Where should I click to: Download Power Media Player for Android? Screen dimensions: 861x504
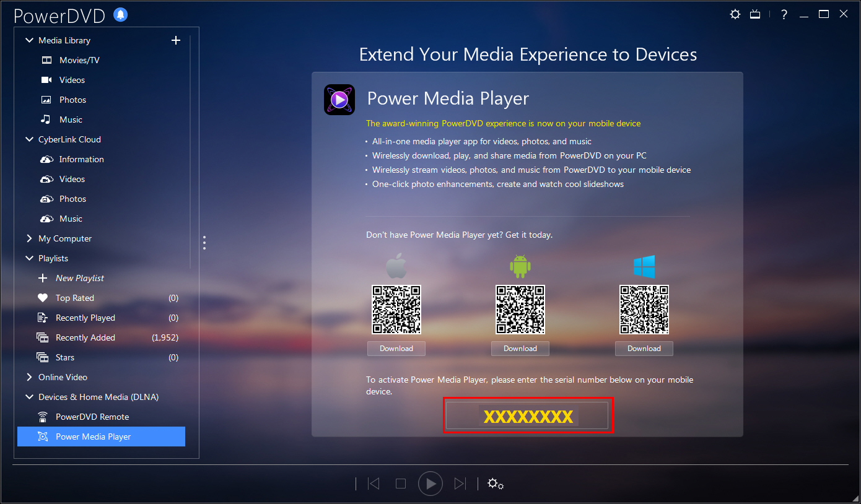click(520, 349)
